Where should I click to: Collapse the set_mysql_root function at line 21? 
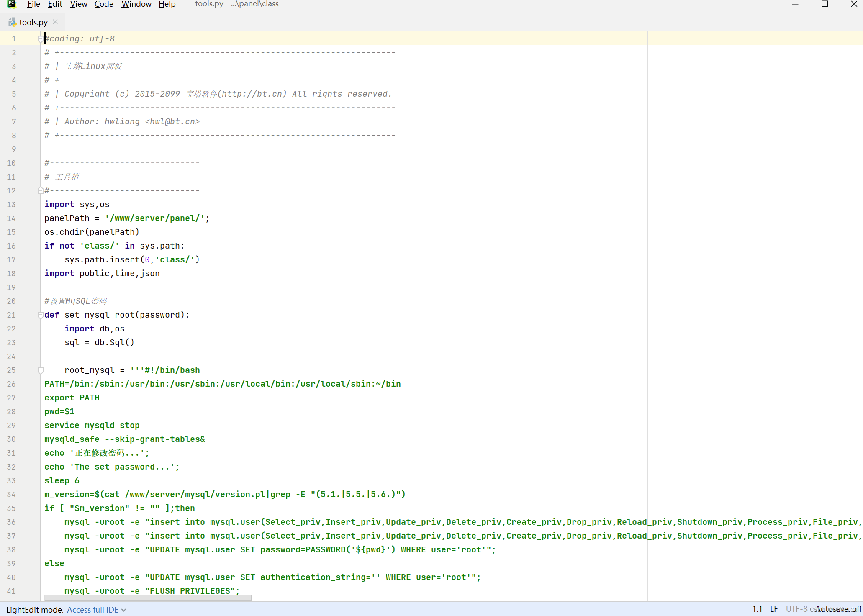[x=41, y=315]
